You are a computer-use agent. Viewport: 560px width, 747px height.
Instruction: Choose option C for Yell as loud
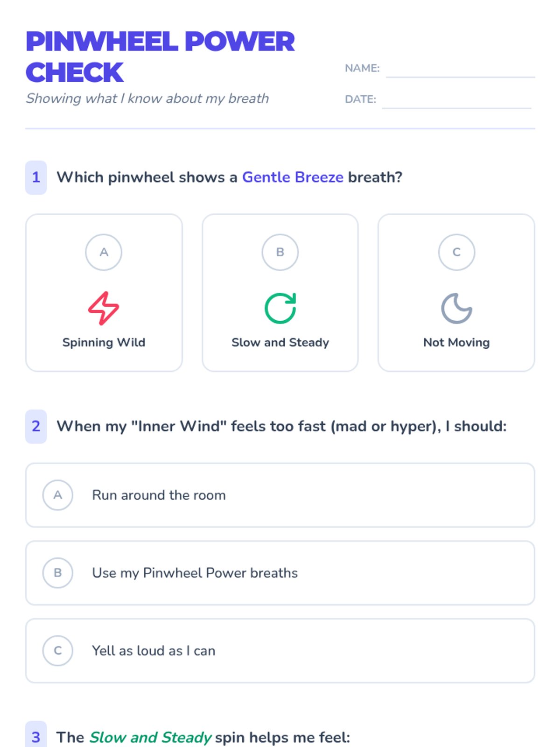(58, 650)
